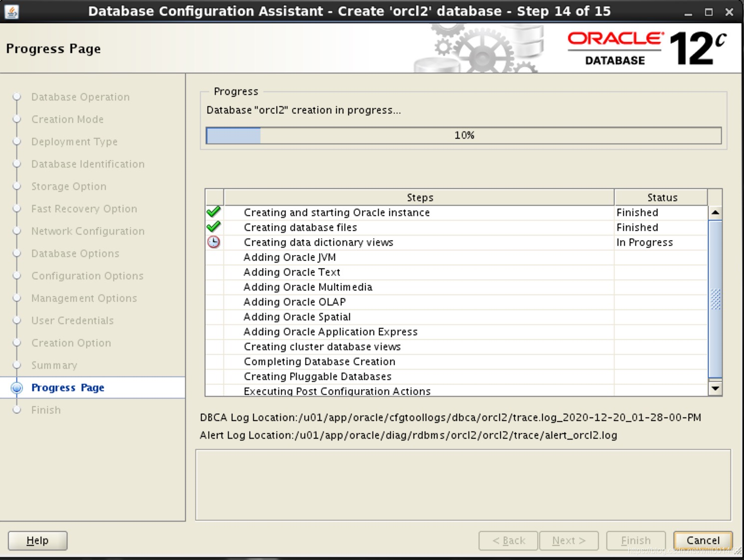Select Creation Mode step in sidebar
The image size is (744, 560).
point(67,119)
